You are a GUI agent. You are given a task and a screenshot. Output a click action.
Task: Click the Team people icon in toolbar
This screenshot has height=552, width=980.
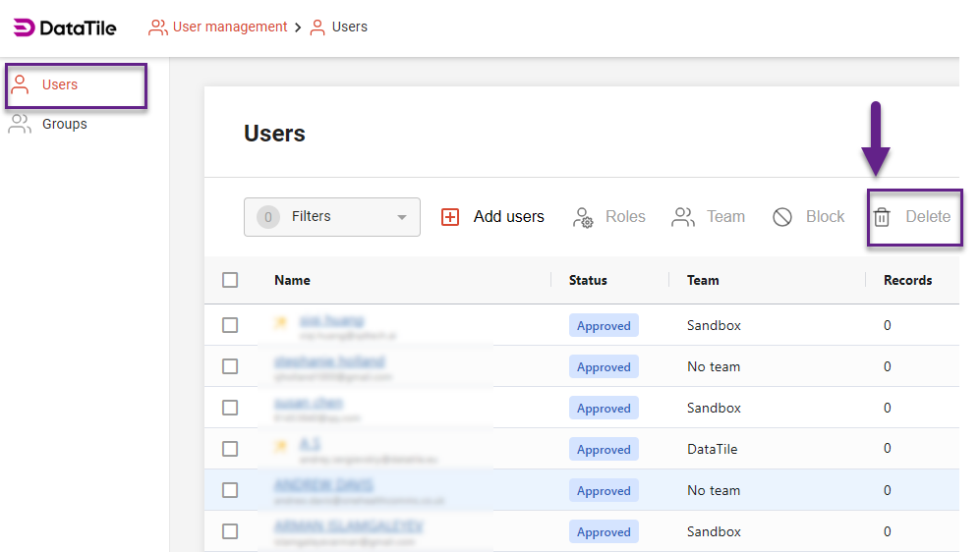pos(683,217)
